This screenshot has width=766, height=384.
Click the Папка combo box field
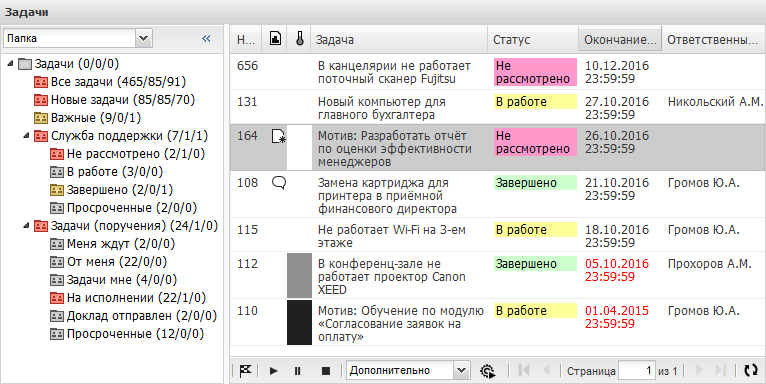click(x=70, y=38)
